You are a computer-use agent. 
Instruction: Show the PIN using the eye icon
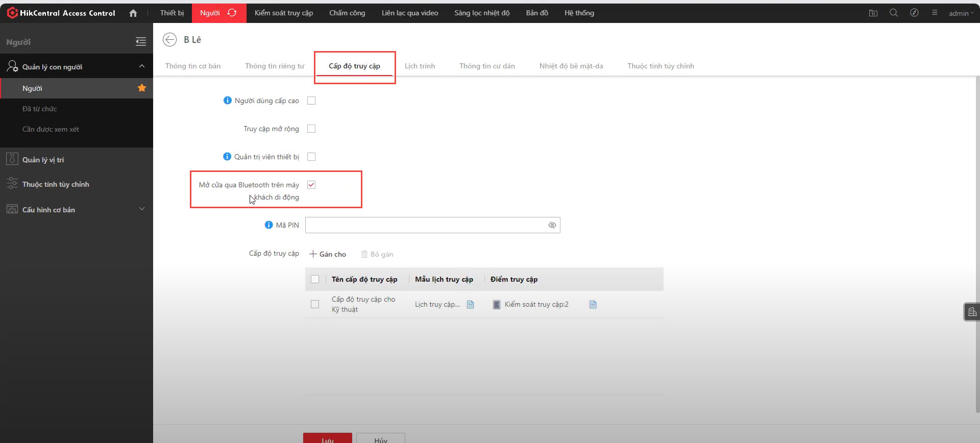[x=552, y=225]
